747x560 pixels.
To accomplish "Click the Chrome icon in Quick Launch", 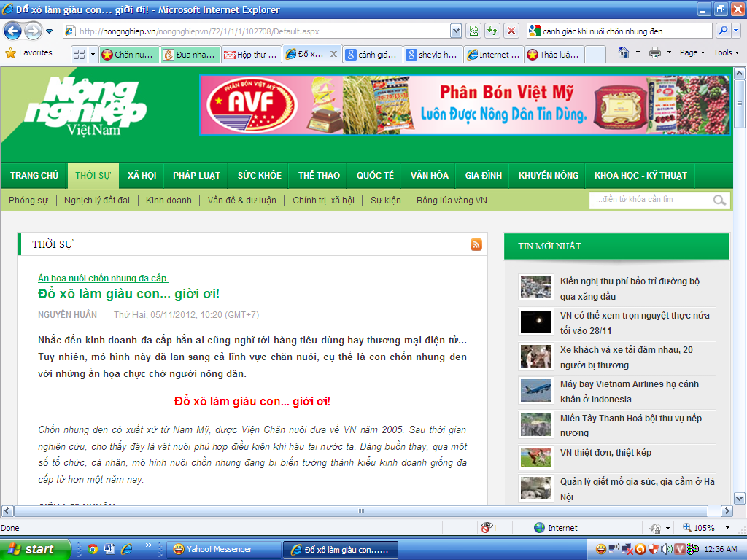I will [93, 549].
